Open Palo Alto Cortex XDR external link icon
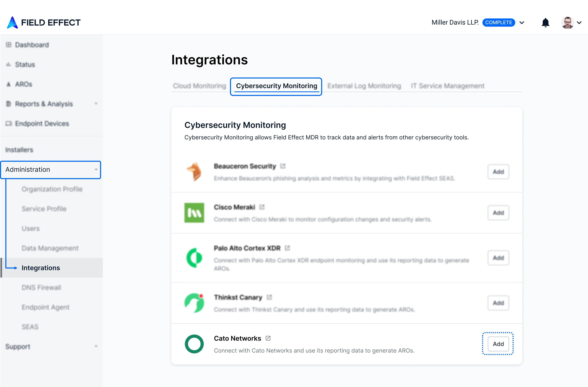Screen dimensions: 588x387 [287, 248]
